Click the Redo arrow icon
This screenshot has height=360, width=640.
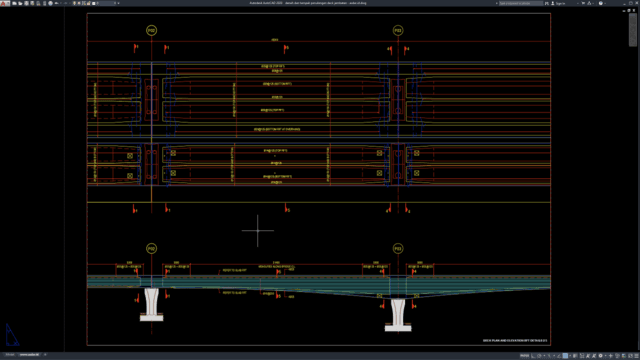pyautogui.click(x=66, y=3)
